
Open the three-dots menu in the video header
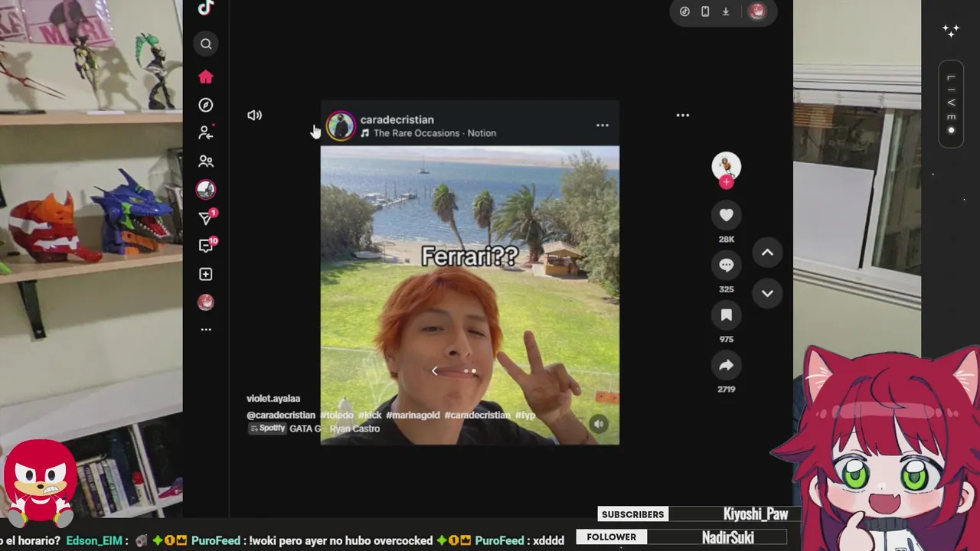coord(603,126)
